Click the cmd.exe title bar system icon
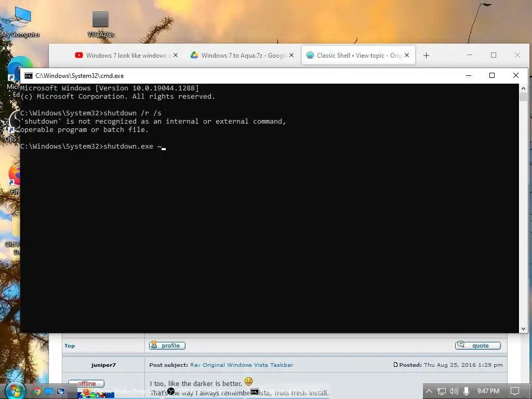This screenshot has width=532, height=399. [29, 76]
